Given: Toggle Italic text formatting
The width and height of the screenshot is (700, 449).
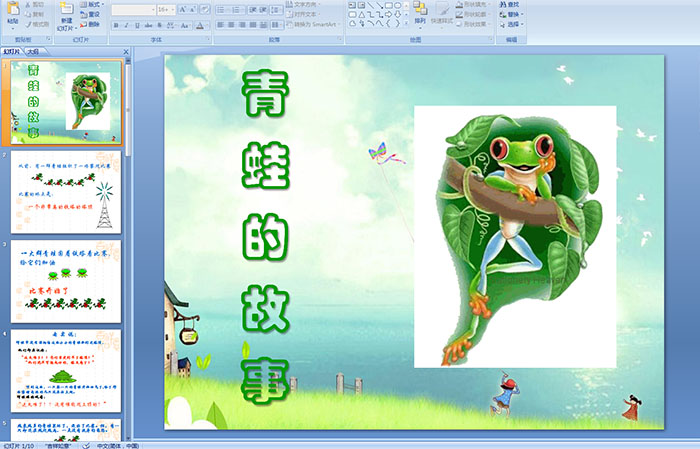Looking at the screenshot, I should point(125,24).
